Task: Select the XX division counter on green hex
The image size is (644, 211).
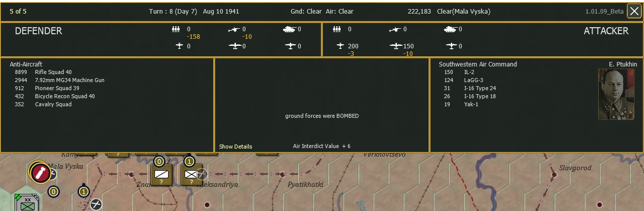Action: 26,203
